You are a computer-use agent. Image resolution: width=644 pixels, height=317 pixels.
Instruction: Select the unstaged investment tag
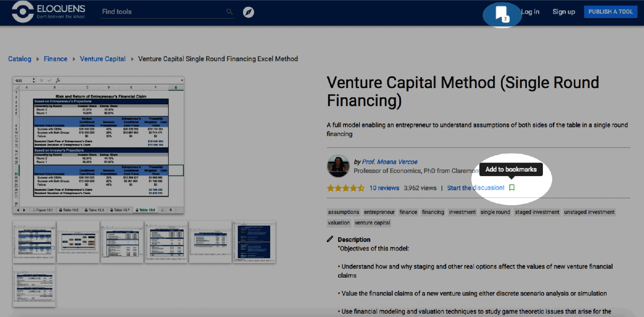[x=589, y=212]
